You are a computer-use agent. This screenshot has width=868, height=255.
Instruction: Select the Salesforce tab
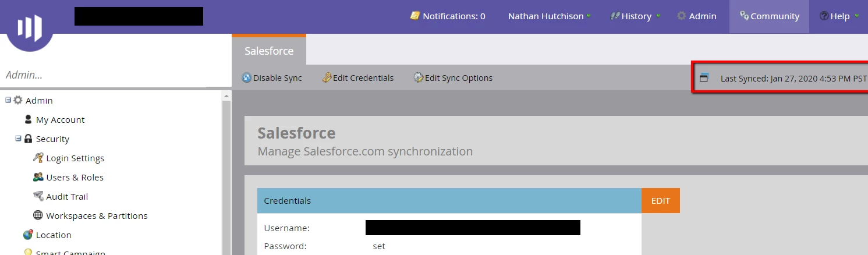[x=269, y=51]
